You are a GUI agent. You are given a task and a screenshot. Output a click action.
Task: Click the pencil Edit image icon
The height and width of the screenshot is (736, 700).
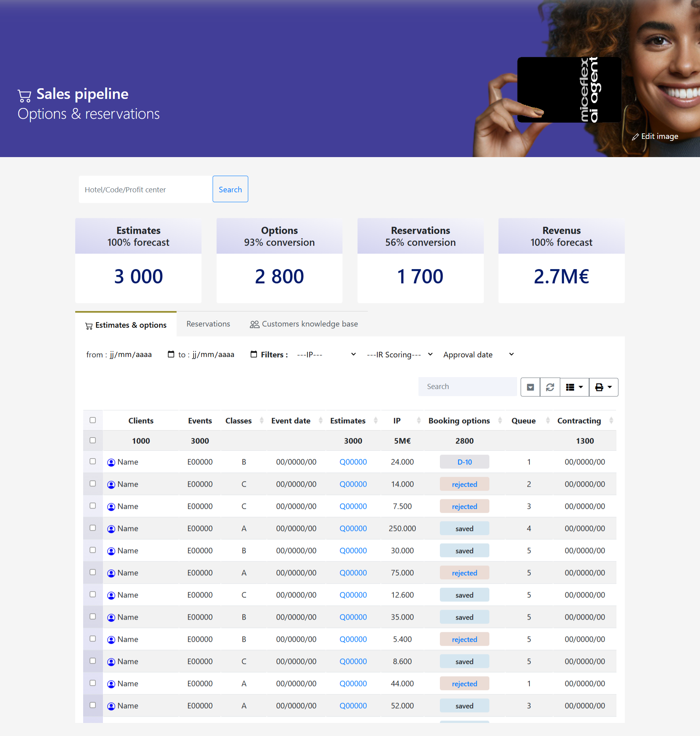635,137
